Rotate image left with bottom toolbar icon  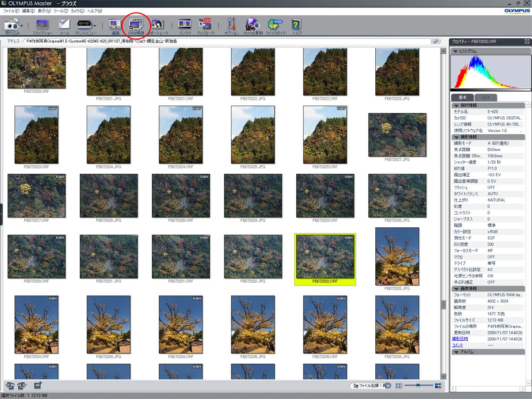[x=10, y=386]
